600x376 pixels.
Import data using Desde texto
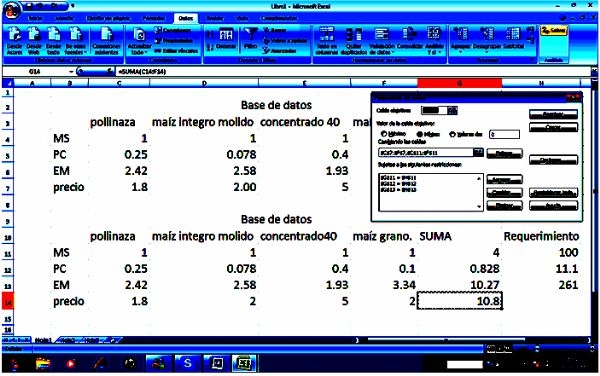54,41
